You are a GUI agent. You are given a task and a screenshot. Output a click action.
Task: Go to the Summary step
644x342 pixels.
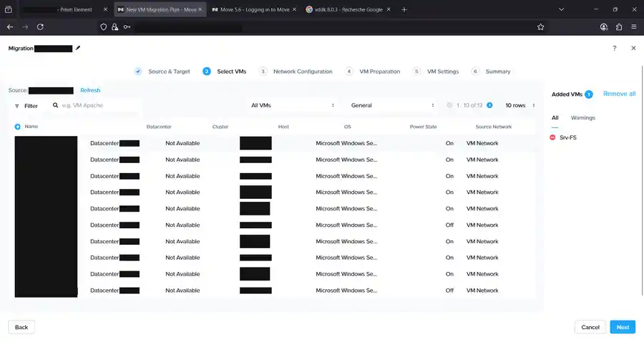(491, 72)
